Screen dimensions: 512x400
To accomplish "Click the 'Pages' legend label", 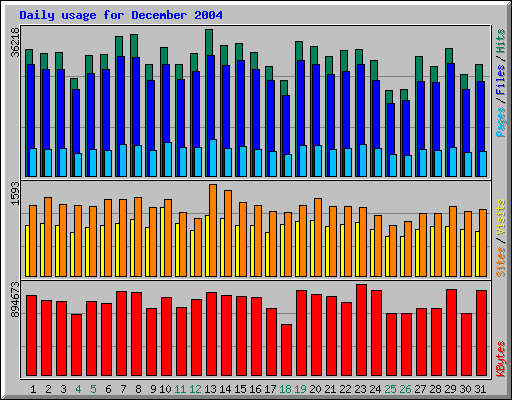I will (501, 122).
